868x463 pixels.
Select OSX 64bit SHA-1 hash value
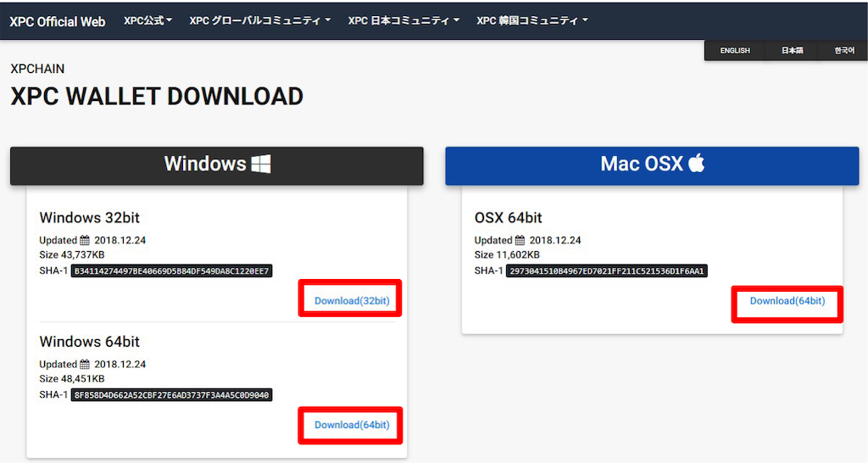607,271
